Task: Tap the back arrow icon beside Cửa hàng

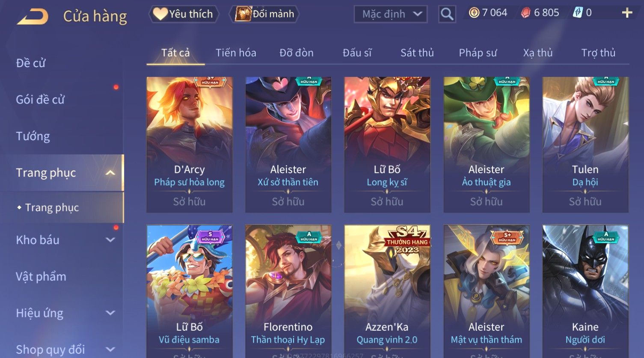Action: point(32,17)
